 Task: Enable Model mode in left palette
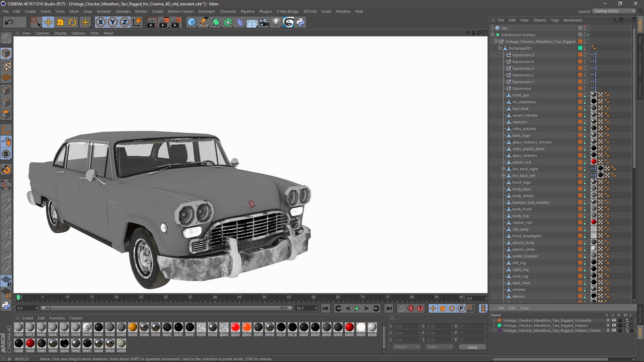6,54
